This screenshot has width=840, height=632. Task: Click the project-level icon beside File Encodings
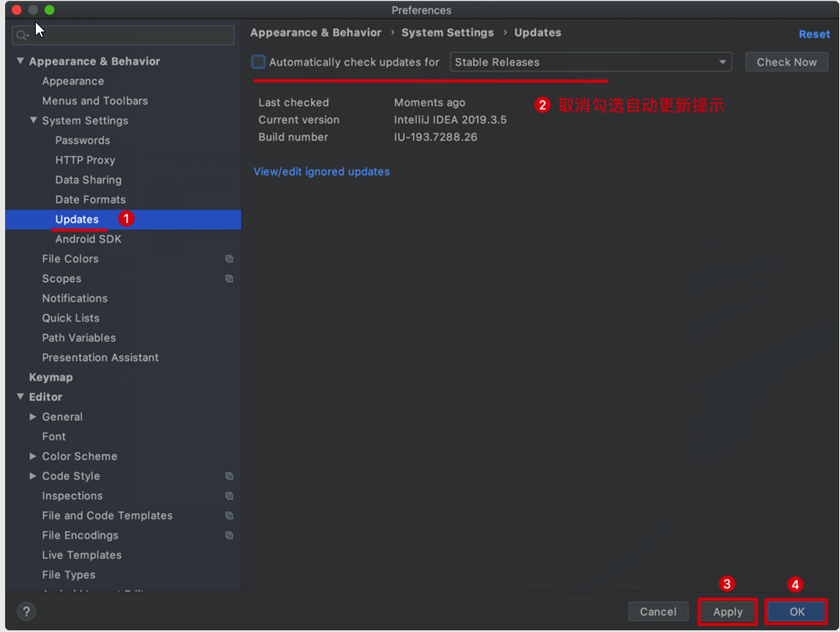tap(229, 536)
